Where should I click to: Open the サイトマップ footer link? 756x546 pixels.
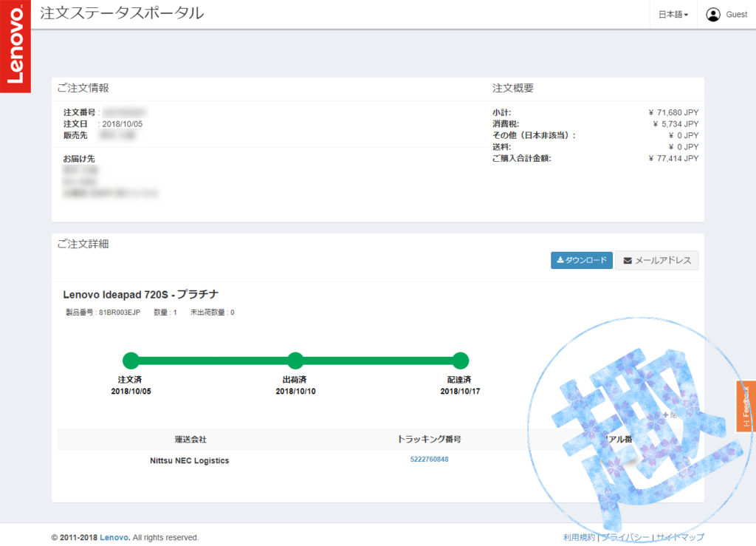pyautogui.click(x=680, y=537)
